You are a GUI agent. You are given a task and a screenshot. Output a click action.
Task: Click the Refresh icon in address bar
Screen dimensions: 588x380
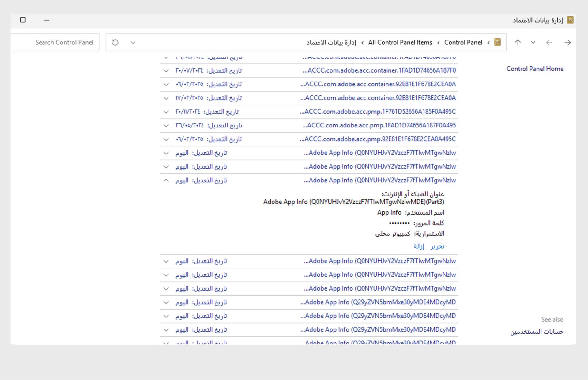point(115,43)
